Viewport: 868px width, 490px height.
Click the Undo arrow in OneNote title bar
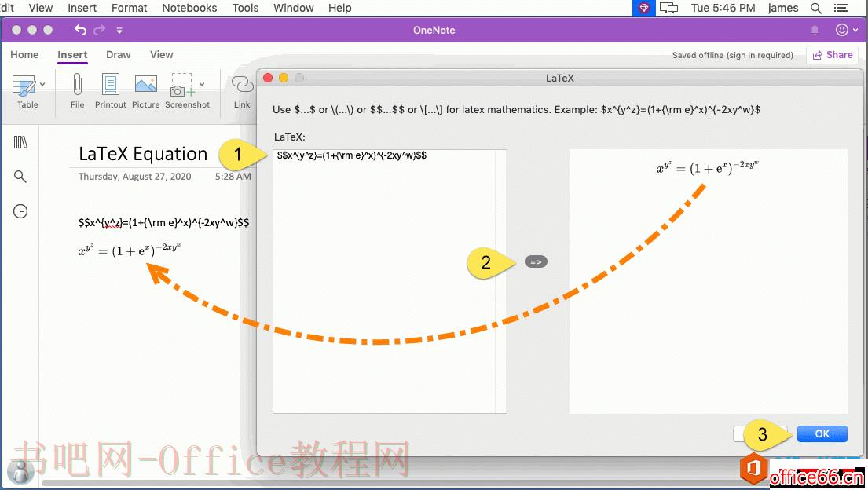click(x=80, y=30)
